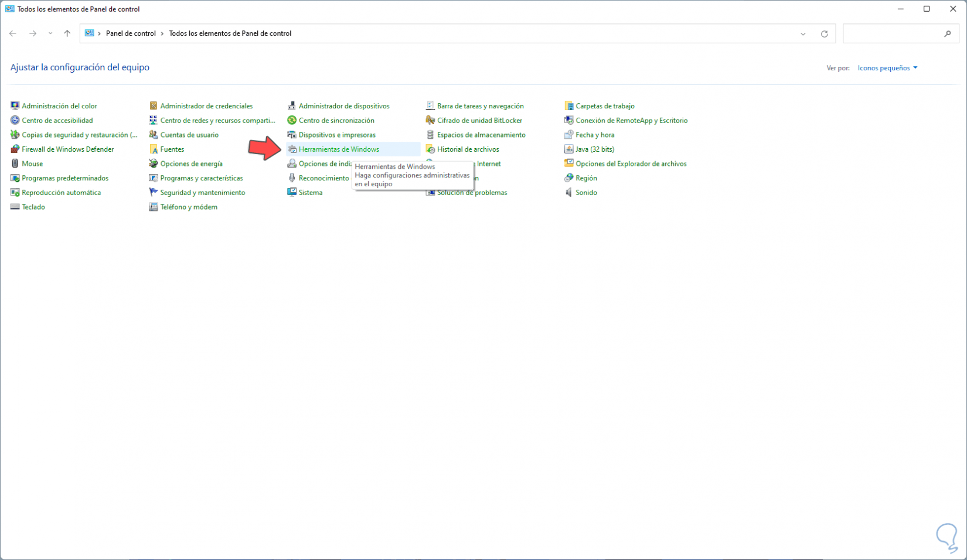Open the Programas predeterminados link
Viewport: 967px width, 560px height.
point(65,178)
